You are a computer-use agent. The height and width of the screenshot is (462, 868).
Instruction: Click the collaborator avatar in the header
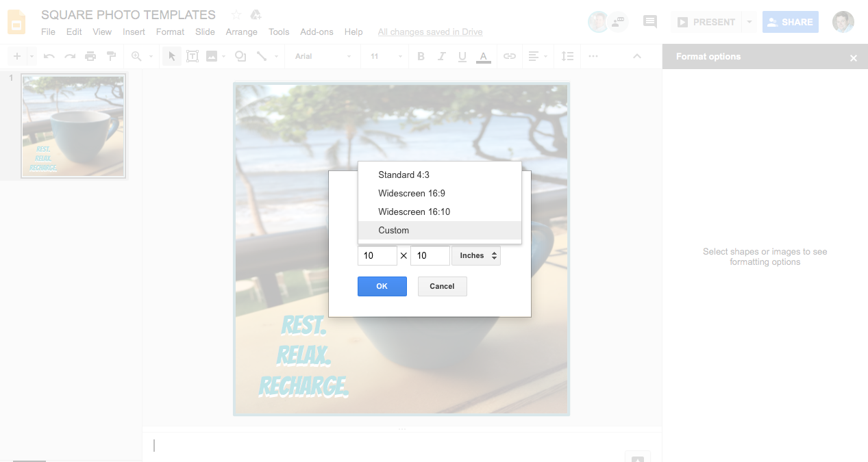(598, 22)
